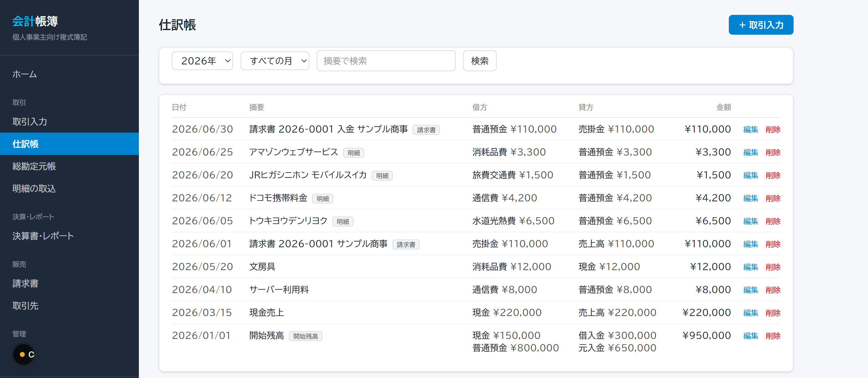Select 仕訳帳 in the sidebar
Viewport: 868px width, 378px height.
(69, 144)
